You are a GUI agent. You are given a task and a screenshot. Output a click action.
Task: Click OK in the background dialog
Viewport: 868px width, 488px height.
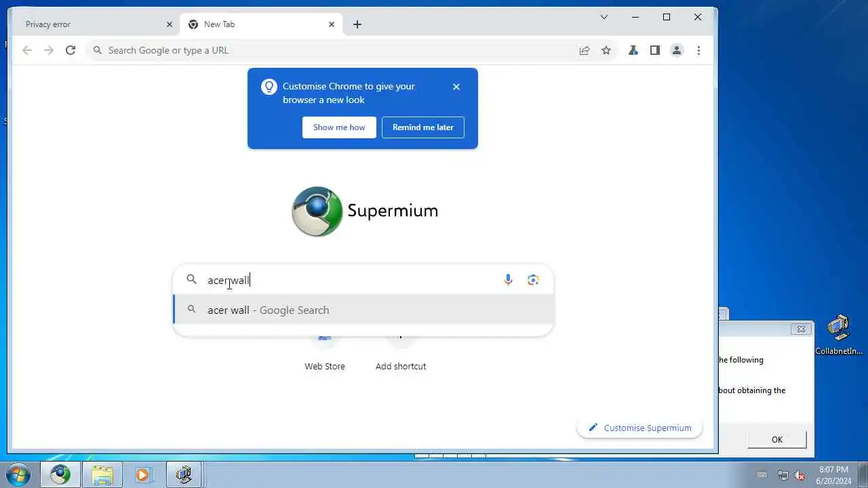pos(777,439)
